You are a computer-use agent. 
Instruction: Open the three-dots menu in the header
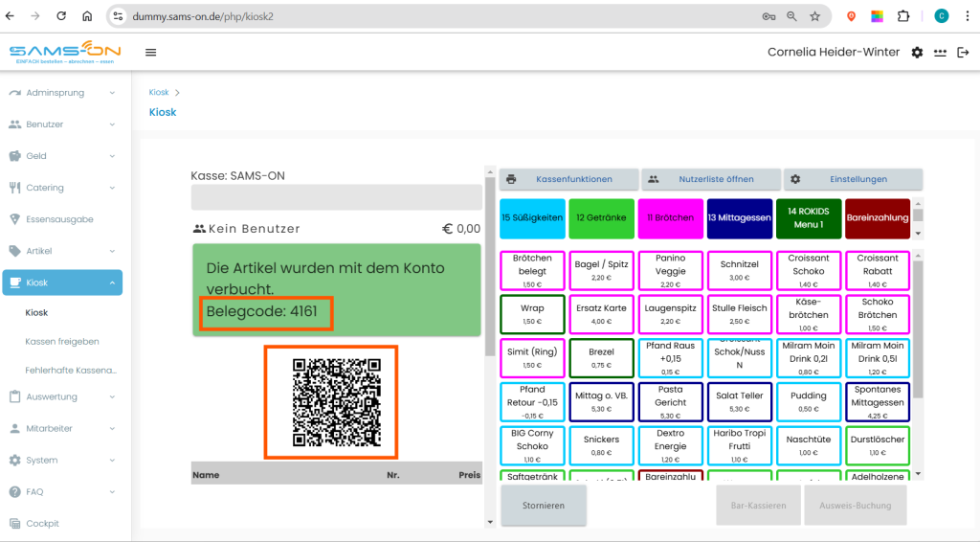[940, 53]
